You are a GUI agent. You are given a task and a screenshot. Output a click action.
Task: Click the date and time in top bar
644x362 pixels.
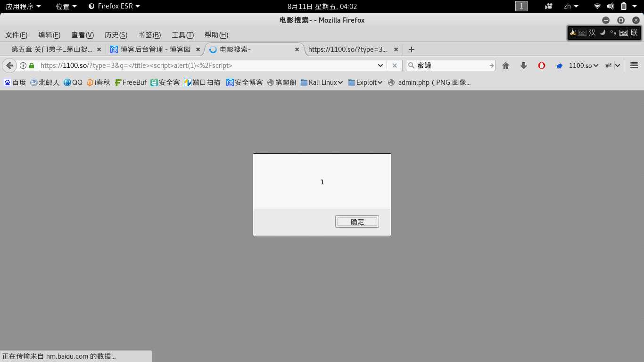(322, 6)
